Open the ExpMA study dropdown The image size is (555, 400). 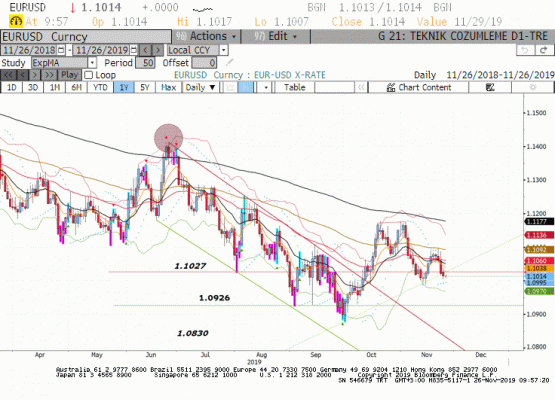tap(92, 63)
